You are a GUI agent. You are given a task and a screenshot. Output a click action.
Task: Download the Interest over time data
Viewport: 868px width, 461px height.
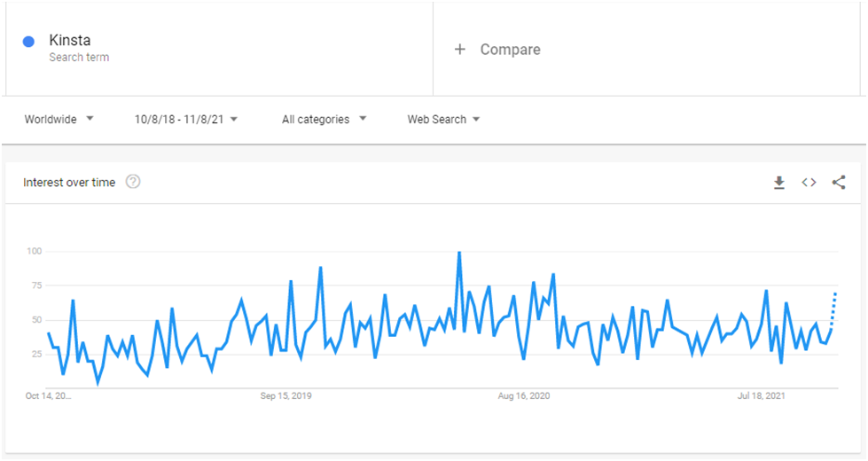pyautogui.click(x=778, y=183)
